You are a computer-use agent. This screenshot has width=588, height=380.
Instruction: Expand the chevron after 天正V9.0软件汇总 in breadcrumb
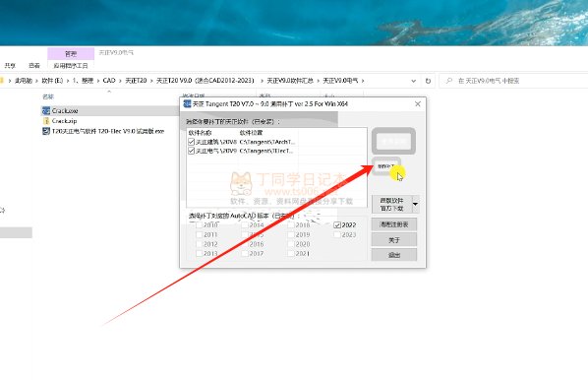319,81
